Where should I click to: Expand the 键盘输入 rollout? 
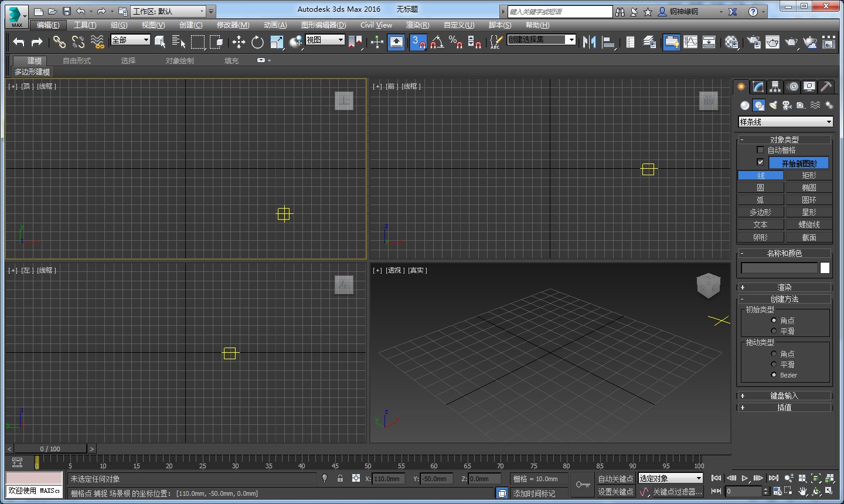pyautogui.click(x=784, y=396)
